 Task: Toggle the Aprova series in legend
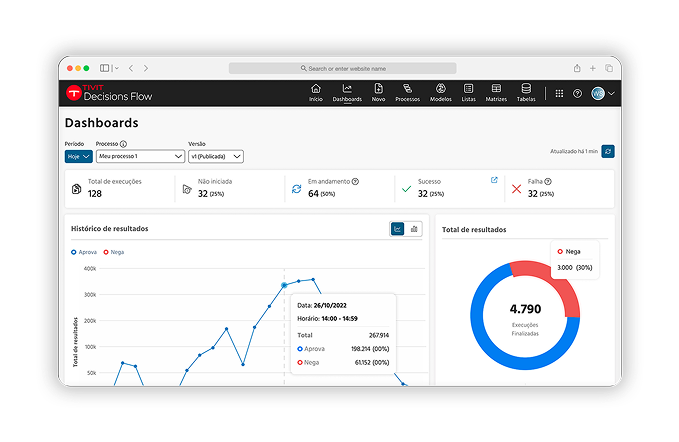pos(84,252)
